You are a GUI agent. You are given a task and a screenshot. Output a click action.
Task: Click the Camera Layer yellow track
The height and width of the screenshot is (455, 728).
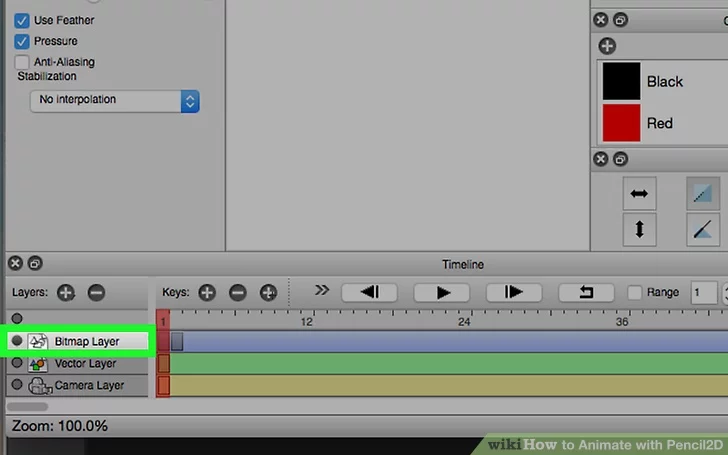coord(449,385)
